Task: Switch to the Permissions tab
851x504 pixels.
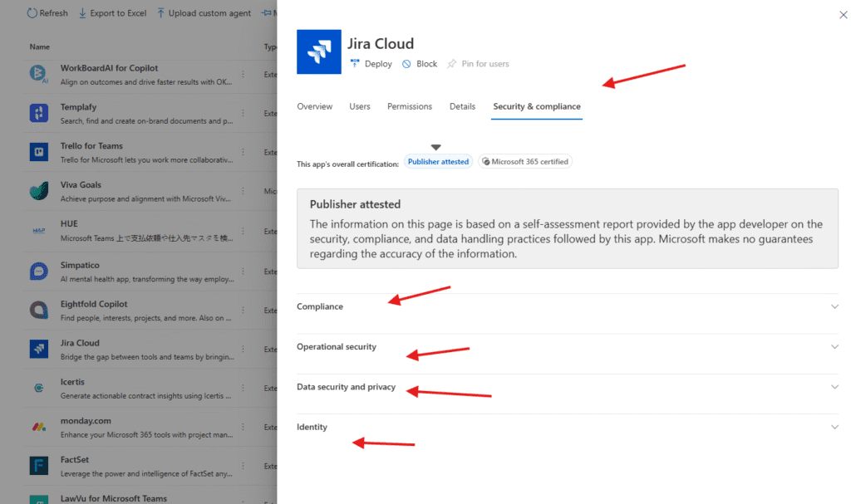Action: [x=410, y=106]
